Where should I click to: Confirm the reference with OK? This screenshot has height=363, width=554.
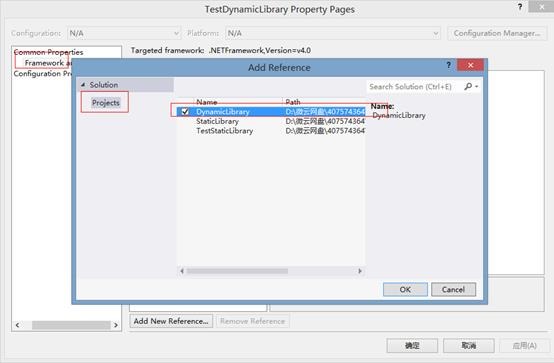pyautogui.click(x=405, y=289)
